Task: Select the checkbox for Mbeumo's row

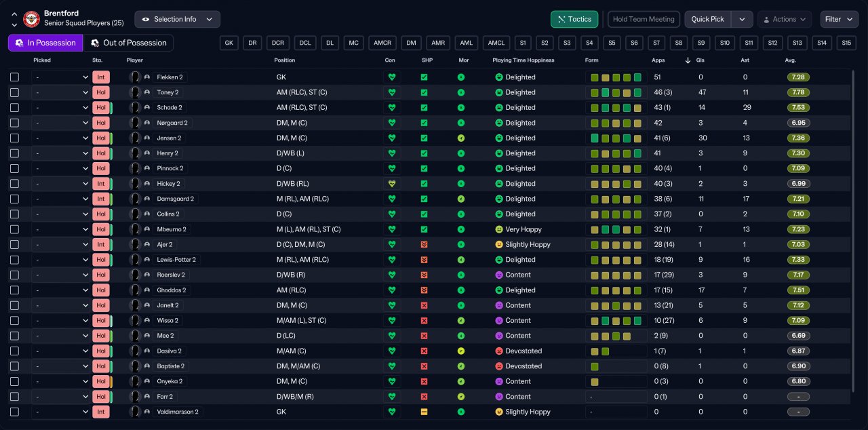Action: click(15, 229)
